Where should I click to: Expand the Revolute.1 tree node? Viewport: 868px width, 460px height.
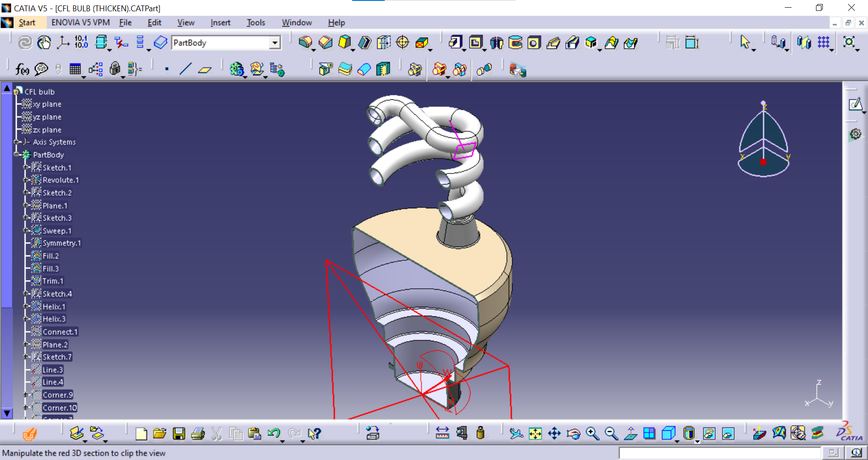(x=26, y=180)
